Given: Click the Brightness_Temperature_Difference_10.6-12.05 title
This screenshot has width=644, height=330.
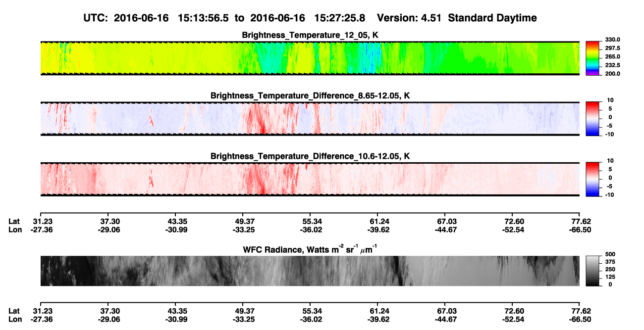Looking at the screenshot, I should pos(310,156).
